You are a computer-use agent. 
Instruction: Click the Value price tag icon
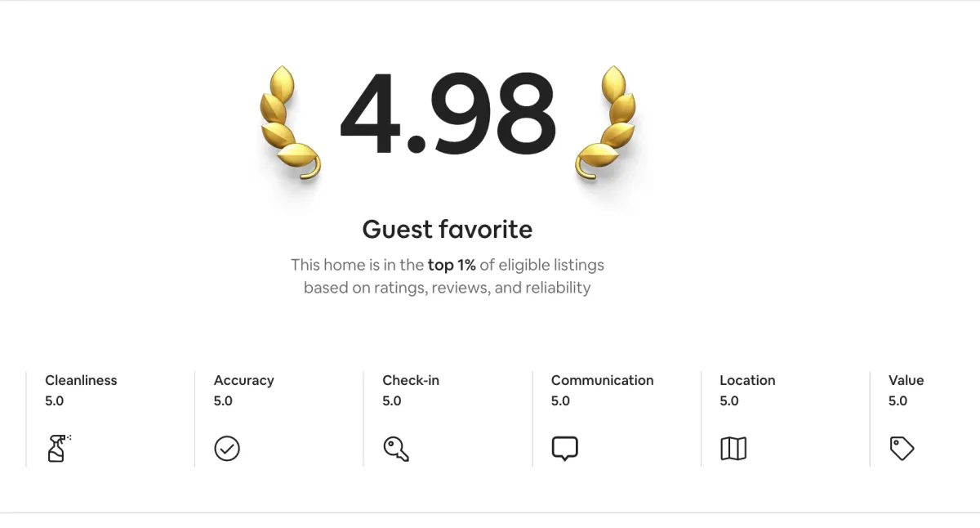[x=902, y=449]
